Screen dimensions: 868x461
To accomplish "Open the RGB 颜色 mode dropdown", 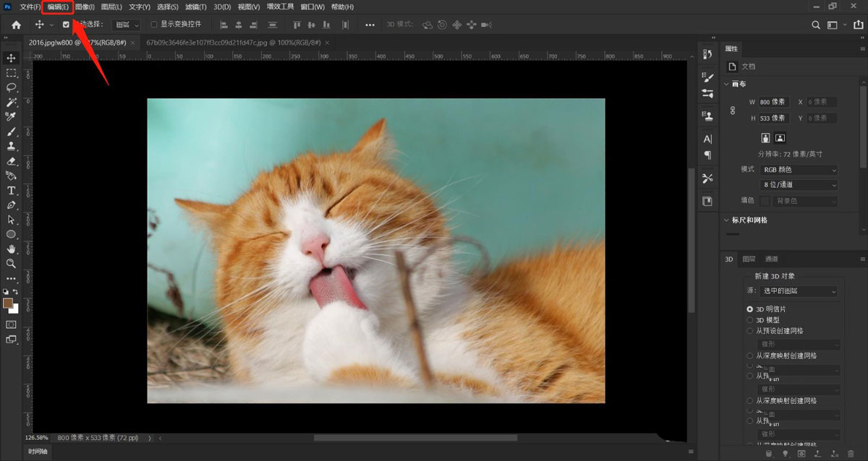I will point(798,169).
